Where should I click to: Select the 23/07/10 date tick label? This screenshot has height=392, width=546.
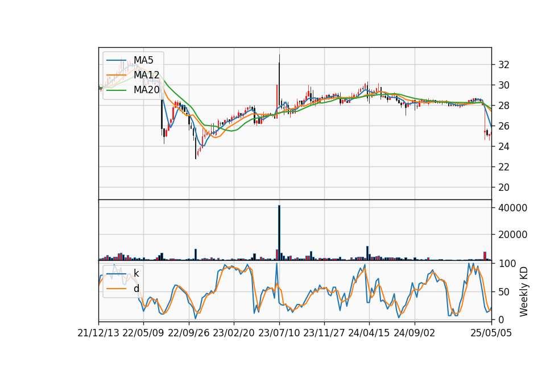[279, 333]
